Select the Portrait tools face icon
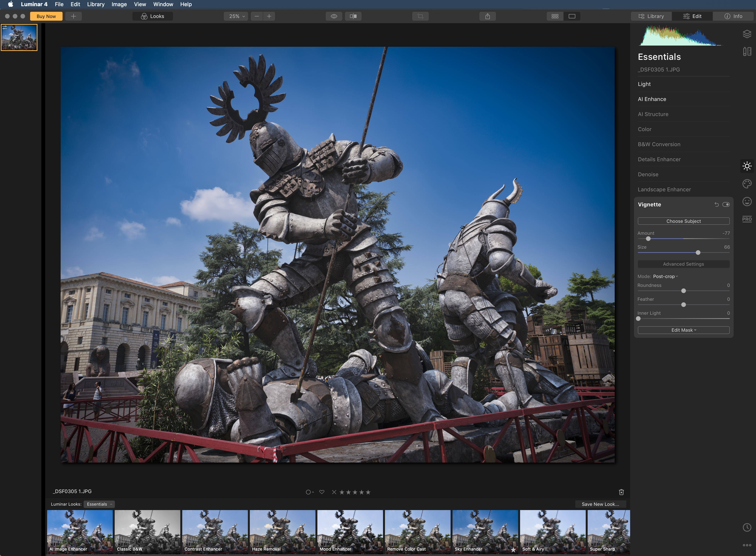The width and height of the screenshot is (756, 556). click(747, 202)
